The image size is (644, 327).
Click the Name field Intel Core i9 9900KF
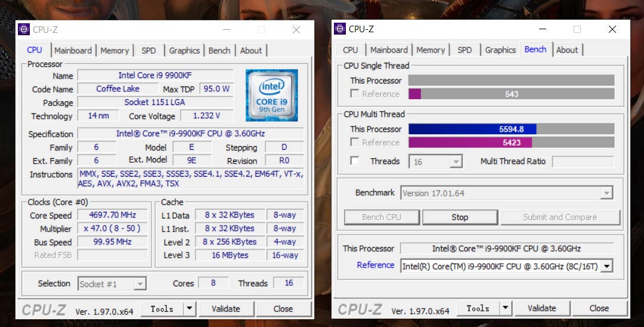(x=155, y=75)
